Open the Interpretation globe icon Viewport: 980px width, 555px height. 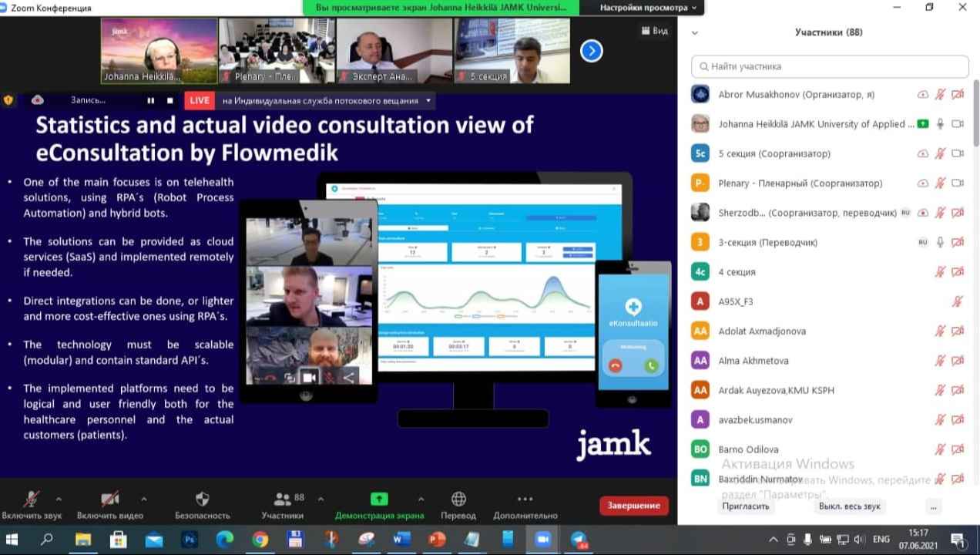point(458,499)
